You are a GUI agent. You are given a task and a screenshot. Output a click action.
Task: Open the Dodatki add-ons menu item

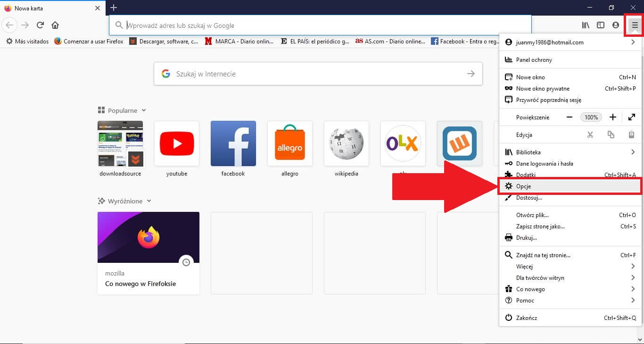point(570,175)
